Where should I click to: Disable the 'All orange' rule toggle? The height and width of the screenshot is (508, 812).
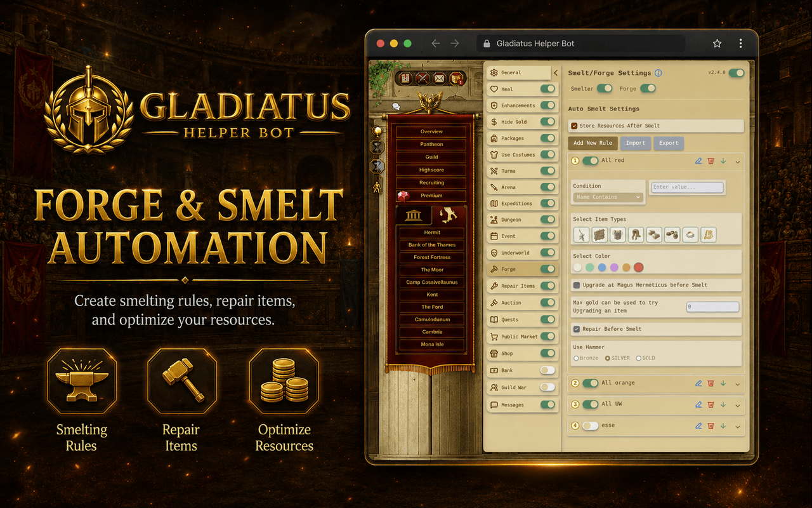591,384
